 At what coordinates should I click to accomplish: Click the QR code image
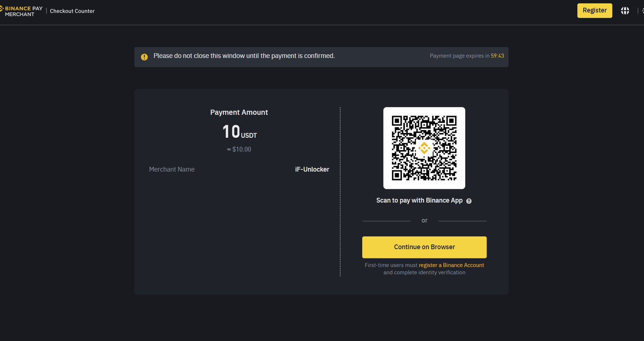tap(424, 148)
